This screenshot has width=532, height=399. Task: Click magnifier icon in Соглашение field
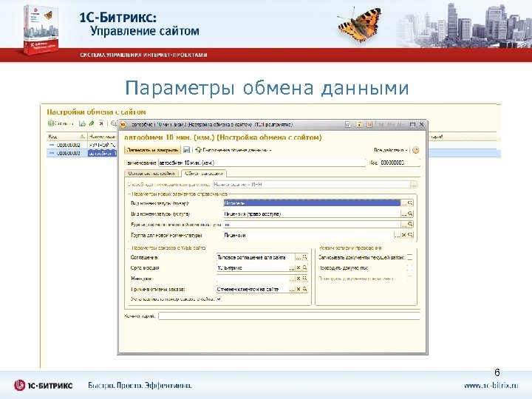pos(304,258)
